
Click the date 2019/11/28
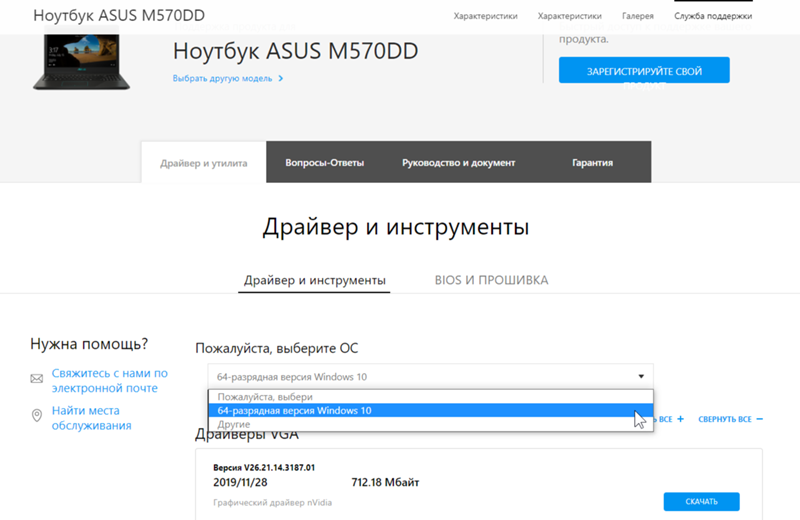240,482
